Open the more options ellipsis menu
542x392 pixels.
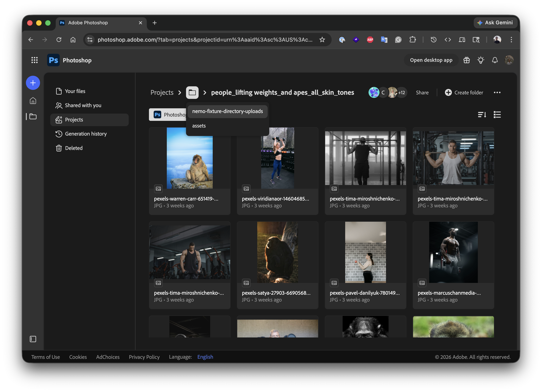coord(497,92)
